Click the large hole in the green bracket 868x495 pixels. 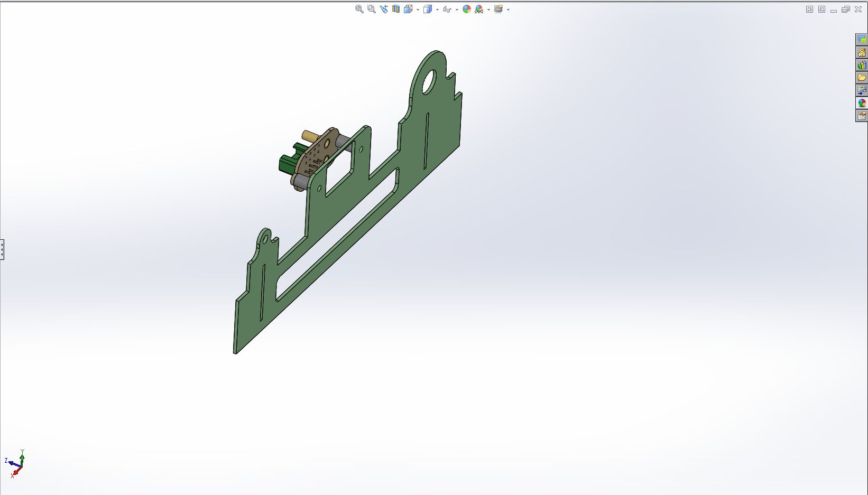coord(428,82)
